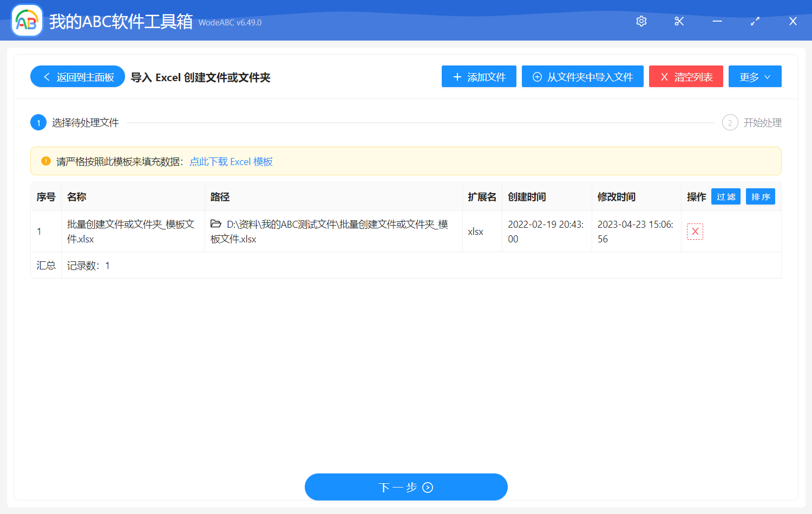Click the folder icon in the file path column
This screenshot has height=514, width=812.
point(215,225)
